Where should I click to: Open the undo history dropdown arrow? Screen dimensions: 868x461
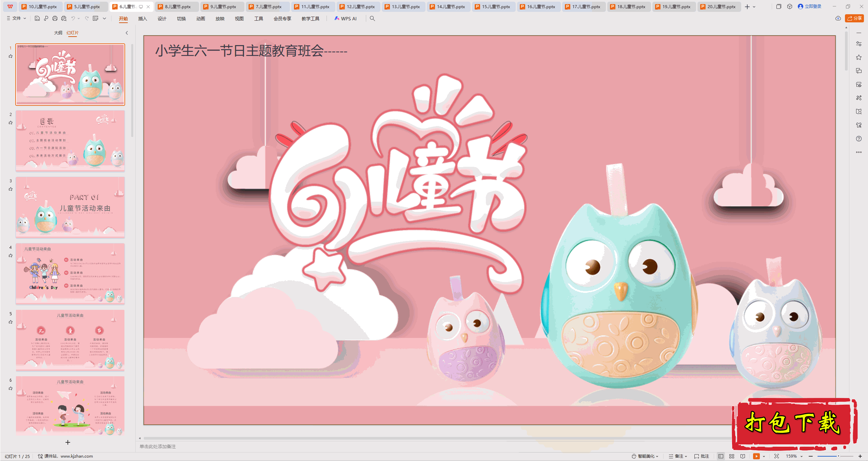click(x=79, y=18)
